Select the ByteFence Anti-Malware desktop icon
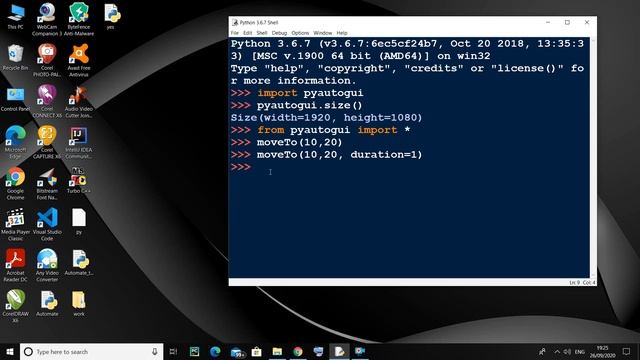This screenshot has width=640, height=360. [x=79, y=19]
